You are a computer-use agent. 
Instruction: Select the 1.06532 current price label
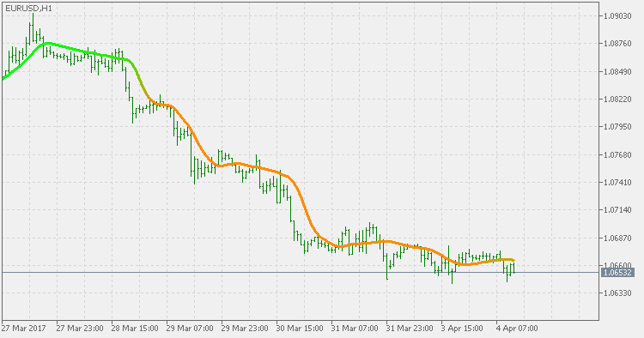point(617,272)
